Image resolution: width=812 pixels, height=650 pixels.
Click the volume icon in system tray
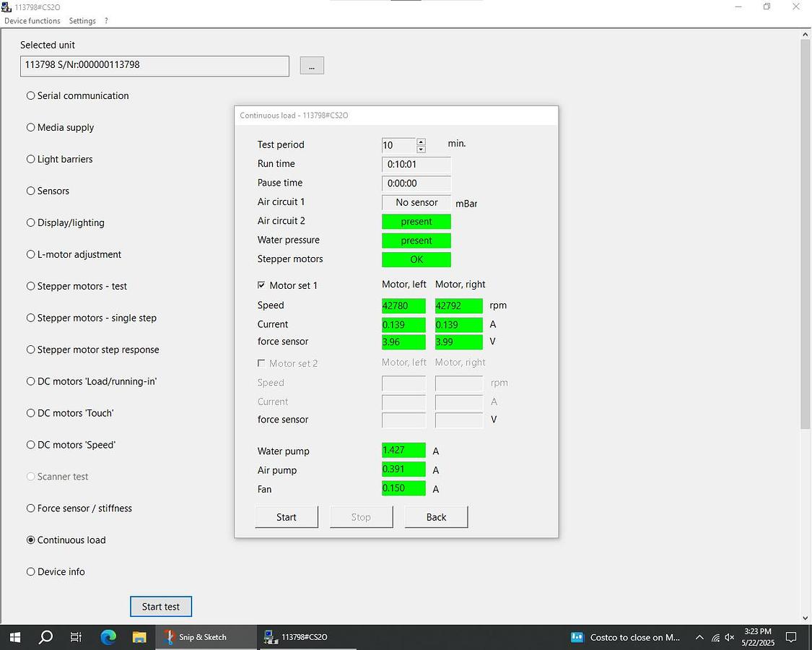click(730, 638)
